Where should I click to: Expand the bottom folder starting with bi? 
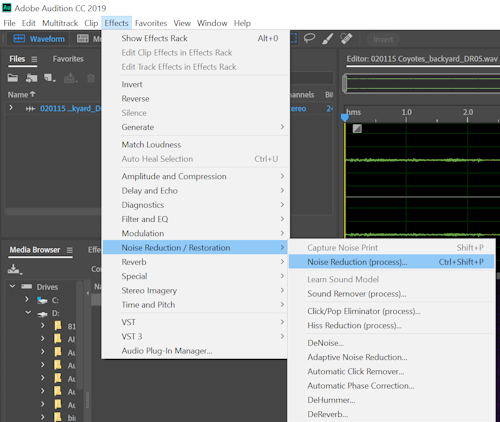[x=42, y=417]
